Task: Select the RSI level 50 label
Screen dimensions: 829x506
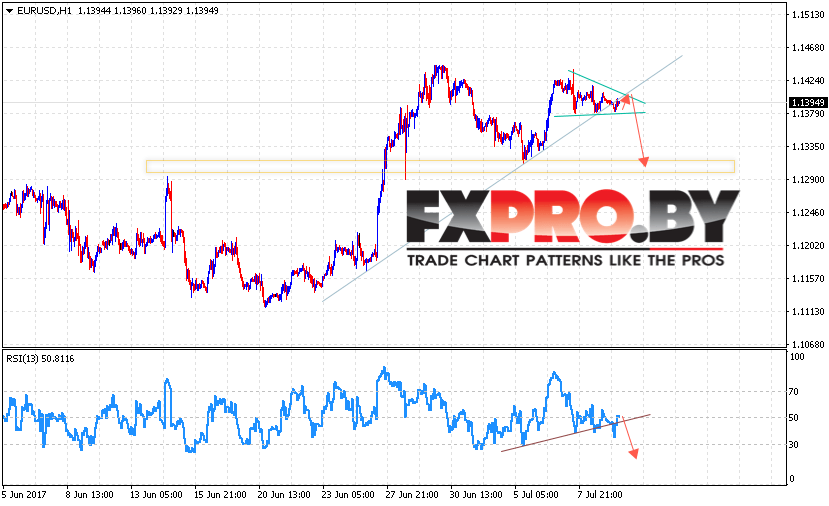Action: coord(794,418)
